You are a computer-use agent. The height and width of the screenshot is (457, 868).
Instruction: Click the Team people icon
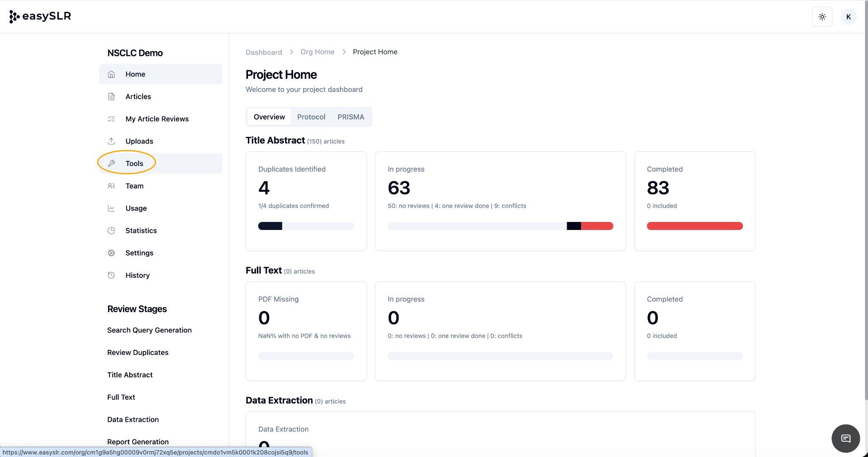tap(111, 186)
